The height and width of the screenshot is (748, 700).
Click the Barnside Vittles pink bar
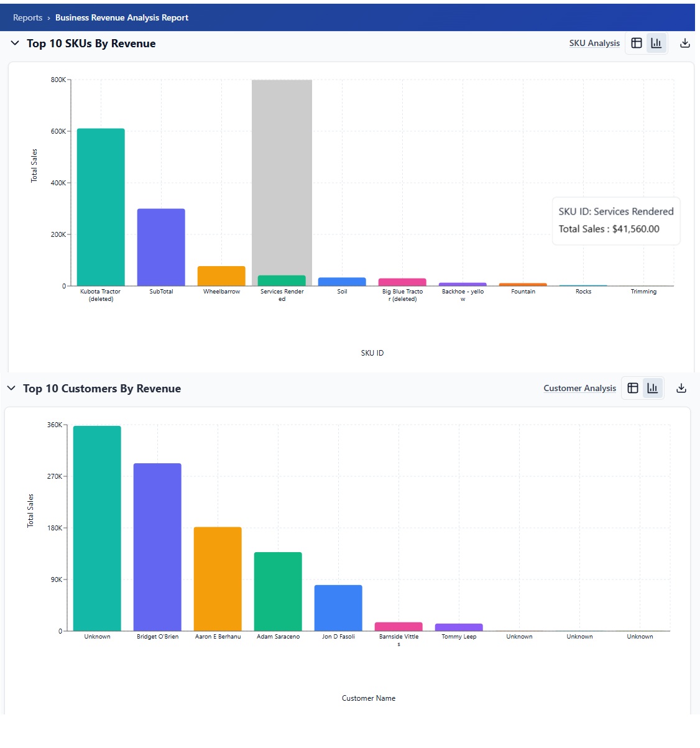pos(398,627)
